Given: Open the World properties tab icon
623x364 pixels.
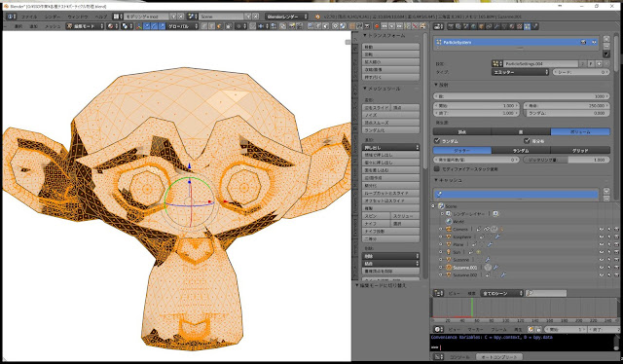Looking at the screenshot, I should (x=474, y=26).
